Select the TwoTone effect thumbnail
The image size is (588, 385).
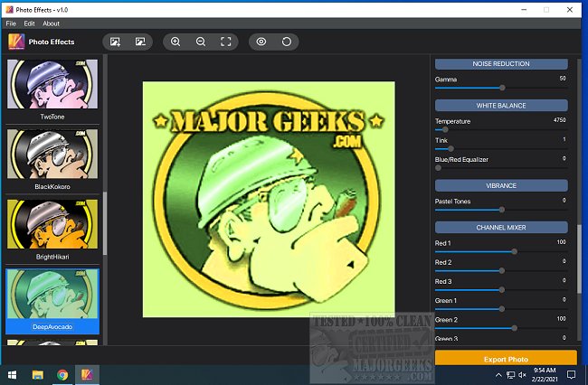coord(52,85)
